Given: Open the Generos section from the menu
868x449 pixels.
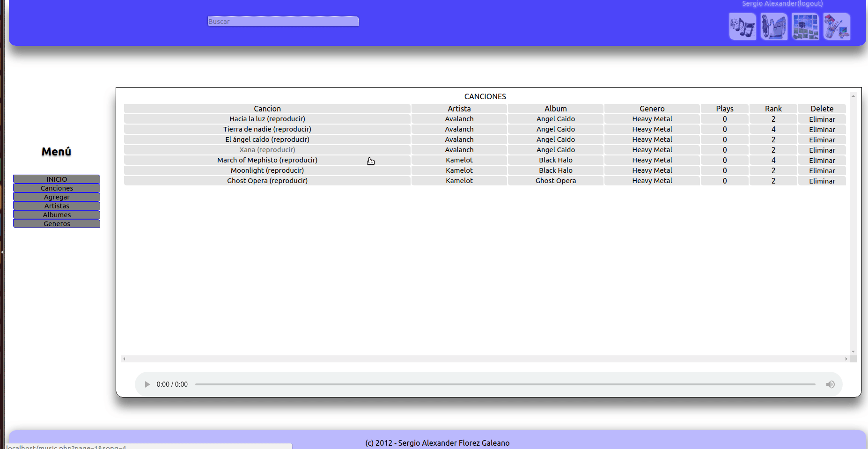Looking at the screenshot, I should point(57,223).
